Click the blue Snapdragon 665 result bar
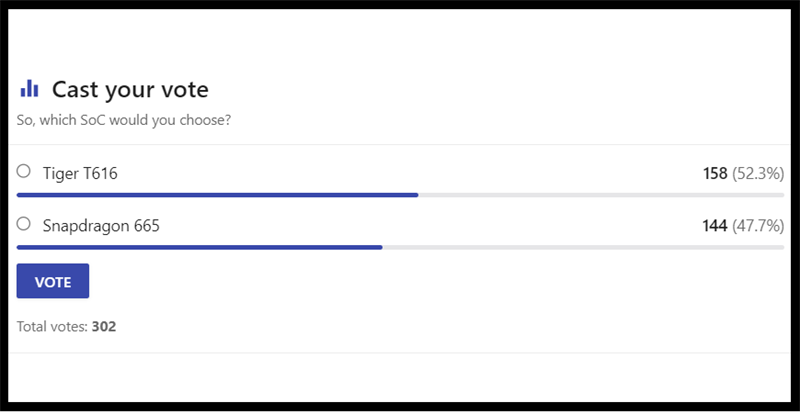Screen dimensions: 800x414 (199, 247)
